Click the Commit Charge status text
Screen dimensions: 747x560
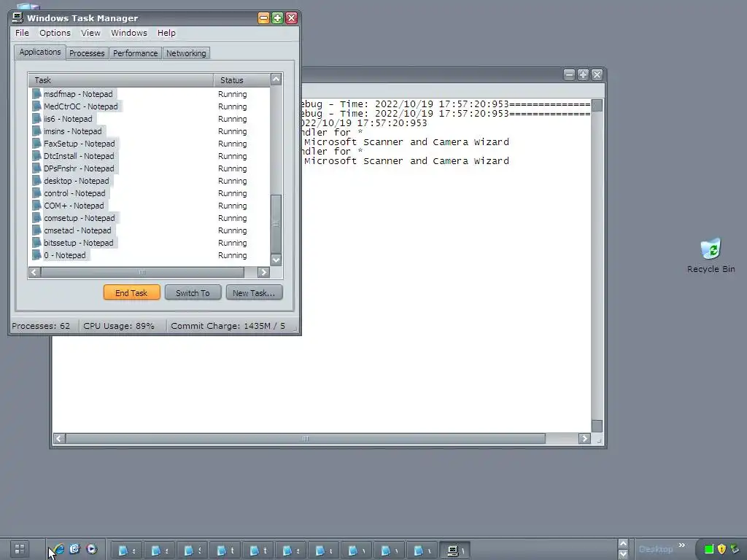(228, 326)
